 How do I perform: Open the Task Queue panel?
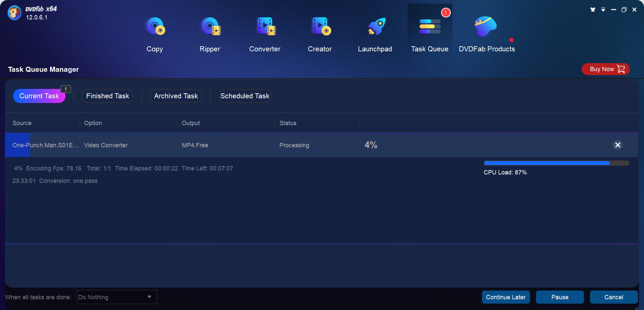pyautogui.click(x=430, y=34)
